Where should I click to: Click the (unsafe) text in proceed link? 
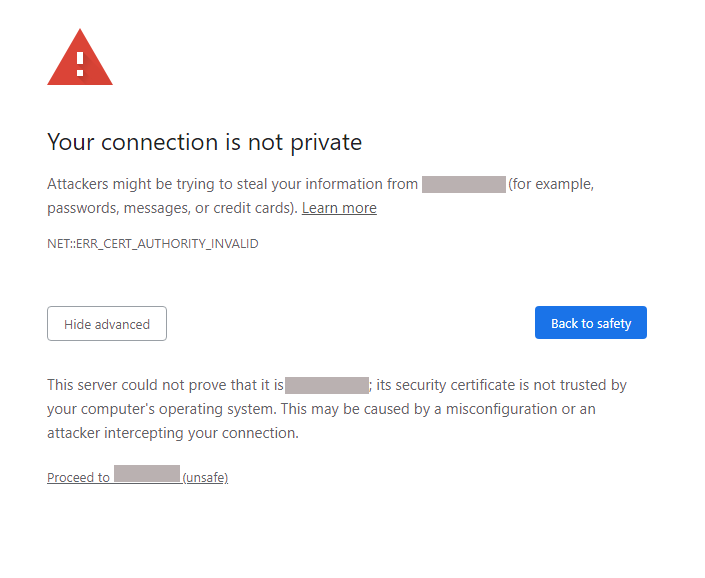click(205, 478)
